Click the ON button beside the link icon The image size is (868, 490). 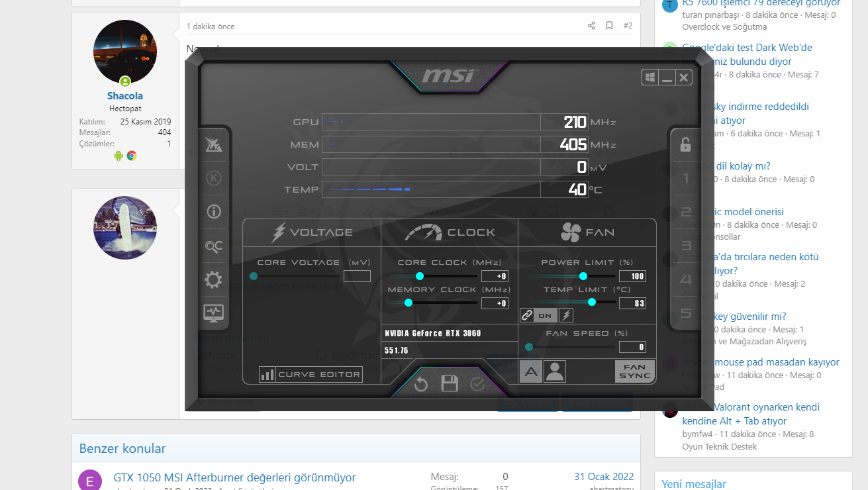coord(546,315)
